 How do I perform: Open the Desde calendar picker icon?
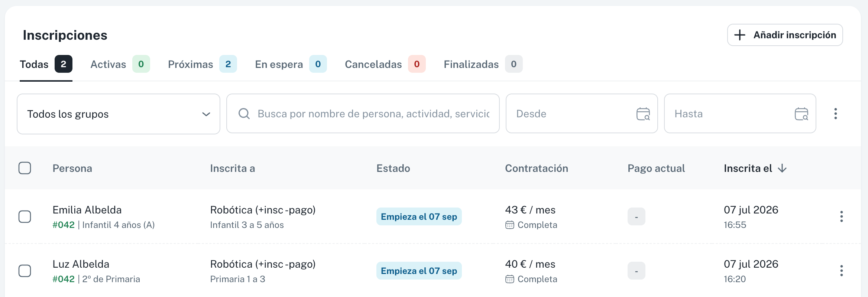click(x=643, y=114)
